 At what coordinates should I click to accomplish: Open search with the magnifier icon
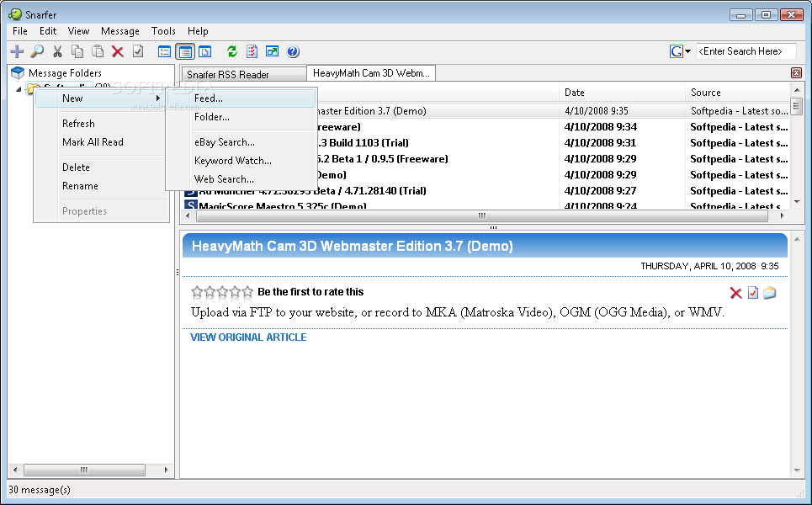[x=37, y=51]
